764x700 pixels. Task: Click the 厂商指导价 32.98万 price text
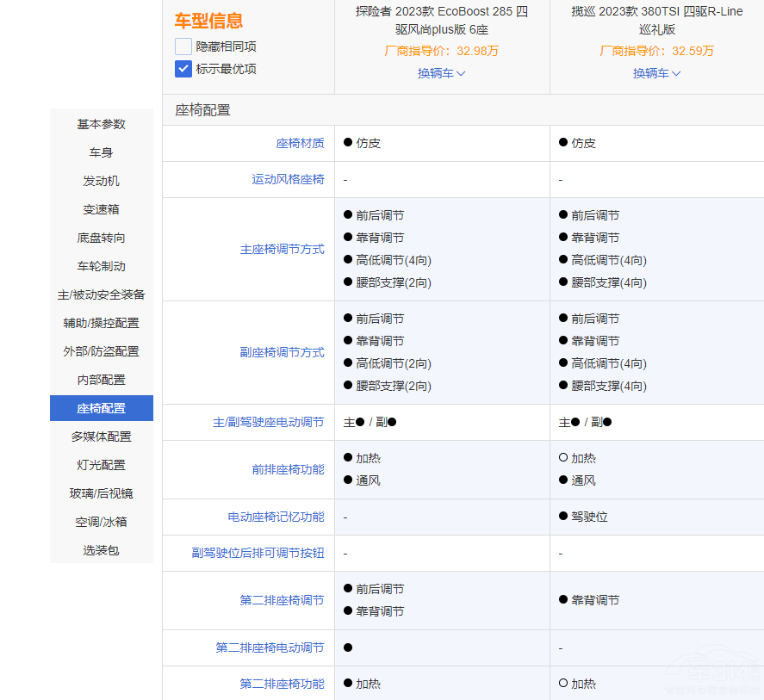click(x=440, y=51)
